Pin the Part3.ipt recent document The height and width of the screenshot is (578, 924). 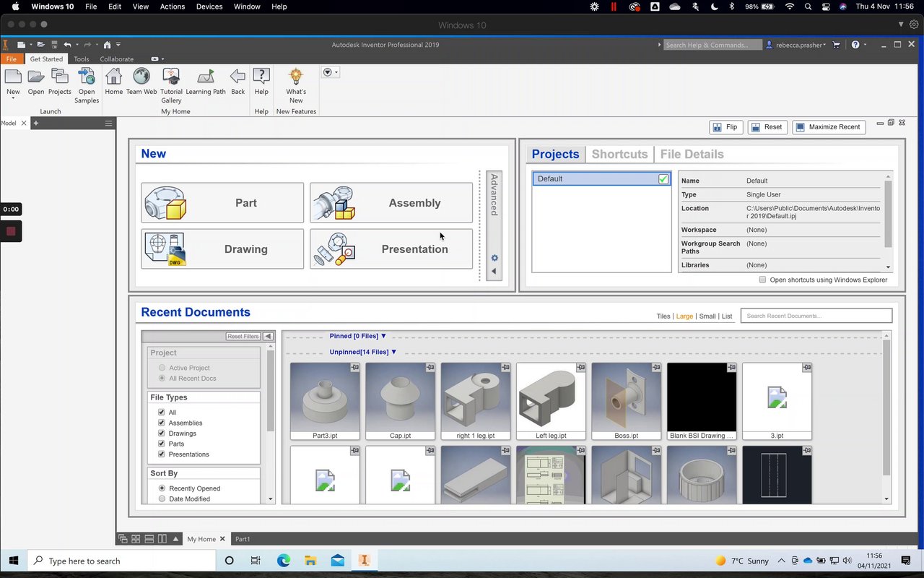point(354,368)
